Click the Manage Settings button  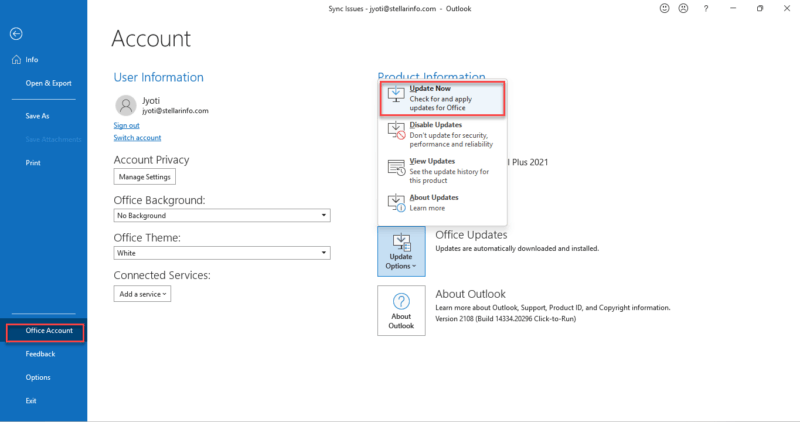click(x=145, y=177)
